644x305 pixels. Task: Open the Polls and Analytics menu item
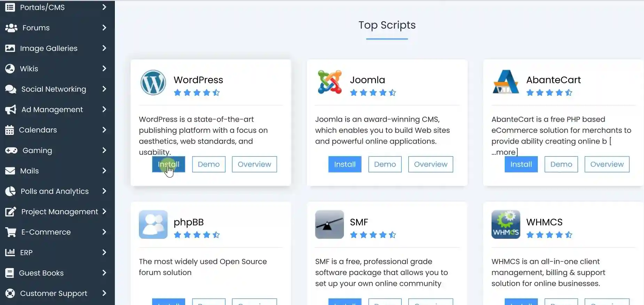click(x=57, y=191)
